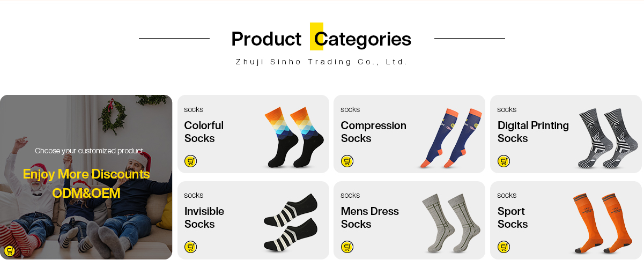
Task: Click the cart icon under Compression Socks
Action: pyautogui.click(x=347, y=161)
